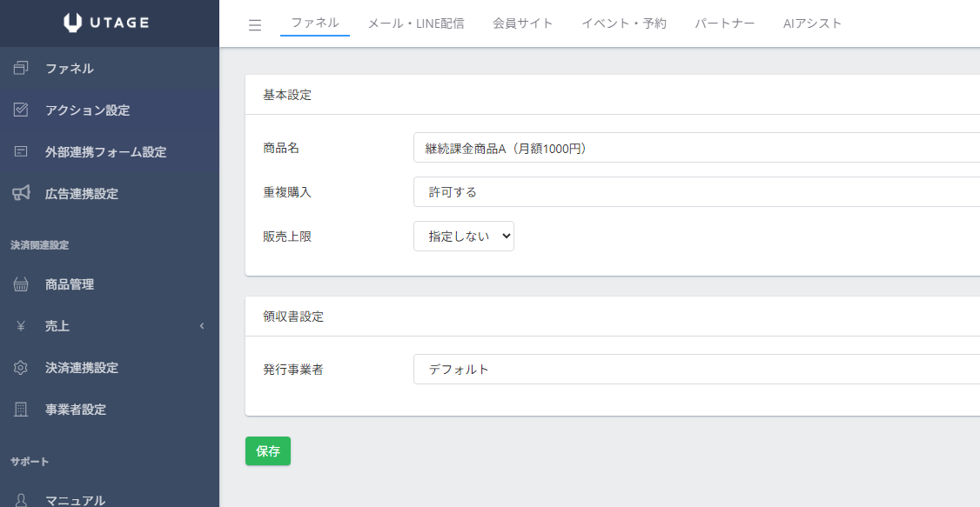The height and width of the screenshot is (507, 980).
Task: Click the 商品名 input field
Action: coord(696,148)
